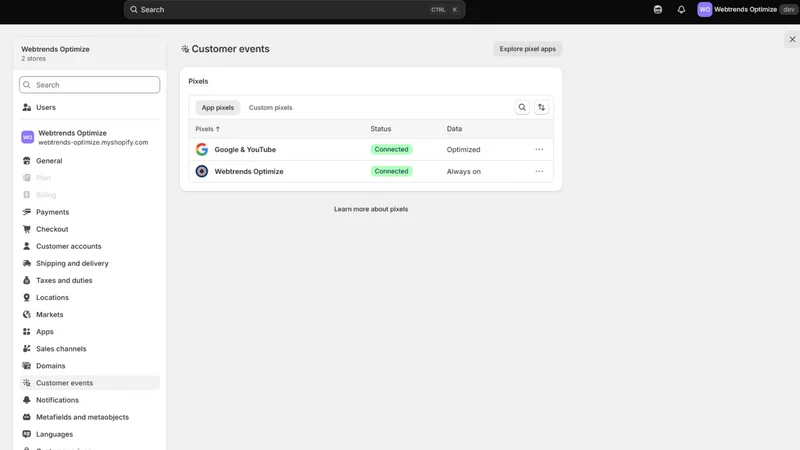Image resolution: width=800 pixels, height=450 pixels.
Task: Click Connected status badge for Webtrends Optimize
Action: (391, 171)
